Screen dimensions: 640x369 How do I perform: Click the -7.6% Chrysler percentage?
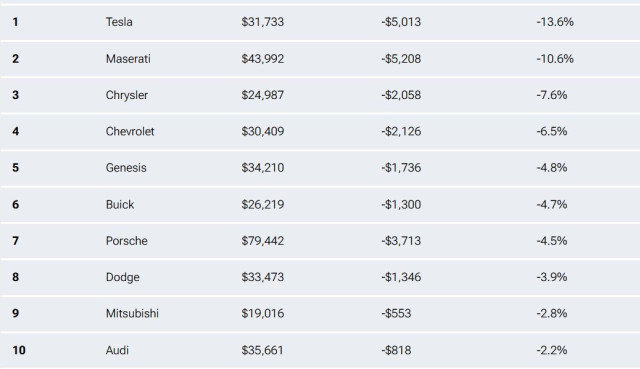pyautogui.click(x=552, y=95)
